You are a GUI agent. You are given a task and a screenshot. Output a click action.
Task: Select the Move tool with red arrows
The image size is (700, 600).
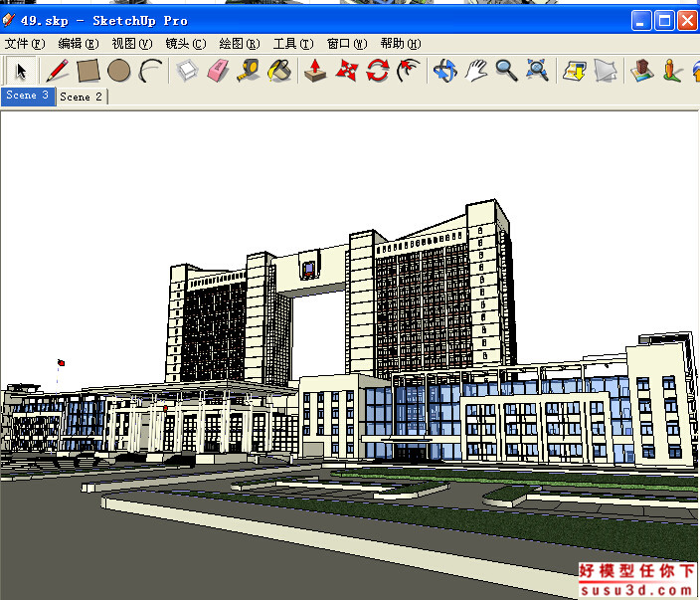pos(347,71)
